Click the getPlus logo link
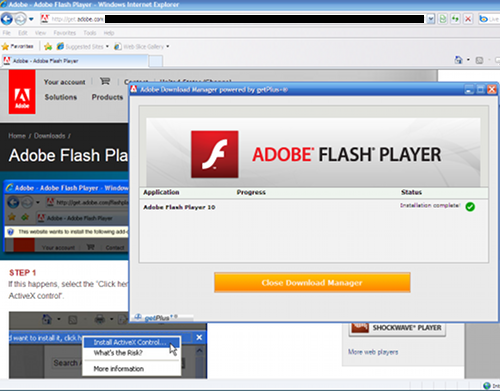Viewport: 500px width, 391px height. click(x=157, y=318)
